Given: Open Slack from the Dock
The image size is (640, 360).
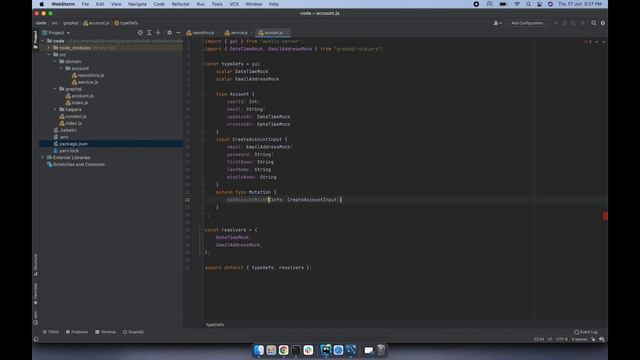Looking at the screenshot, I should [308, 350].
